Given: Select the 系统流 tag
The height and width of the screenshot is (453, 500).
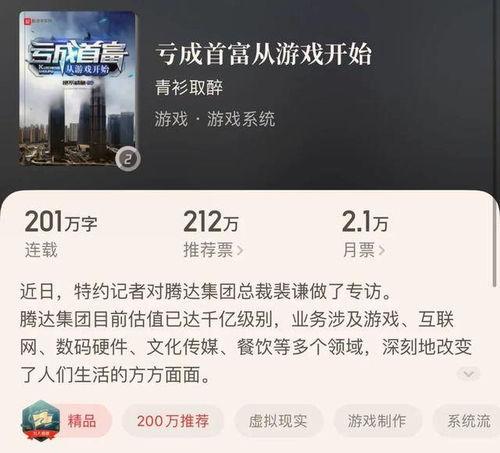Looking at the screenshot, I should [x=468, y=421].
